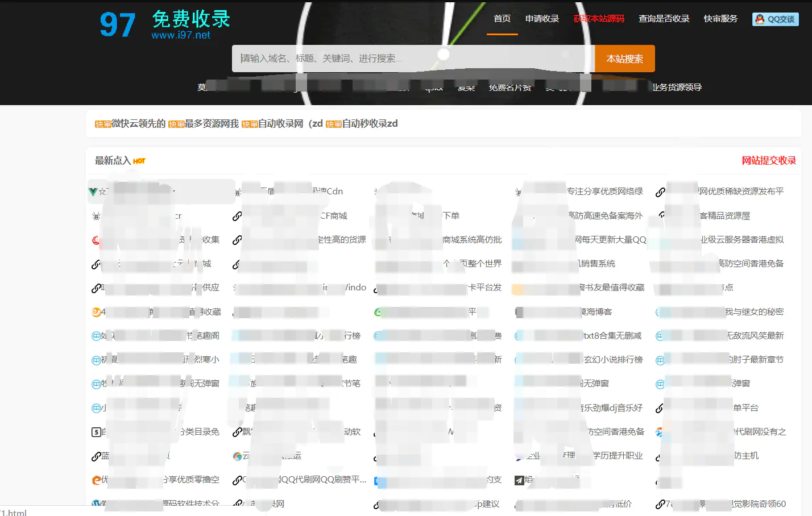The height and width of the screenshot is (516, 812).
Task: Click the Windows logo favicon at the bottom-left entry
Action: 96,503
